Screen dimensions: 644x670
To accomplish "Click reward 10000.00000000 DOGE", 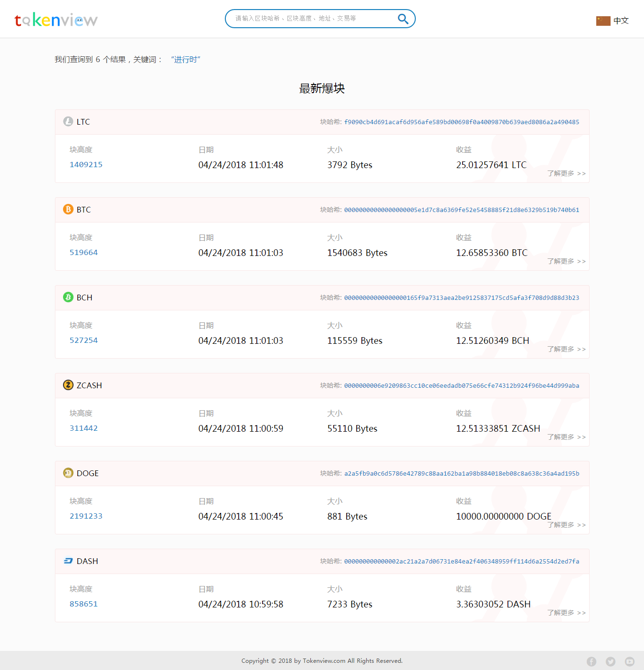I will [x=504, y=516].
